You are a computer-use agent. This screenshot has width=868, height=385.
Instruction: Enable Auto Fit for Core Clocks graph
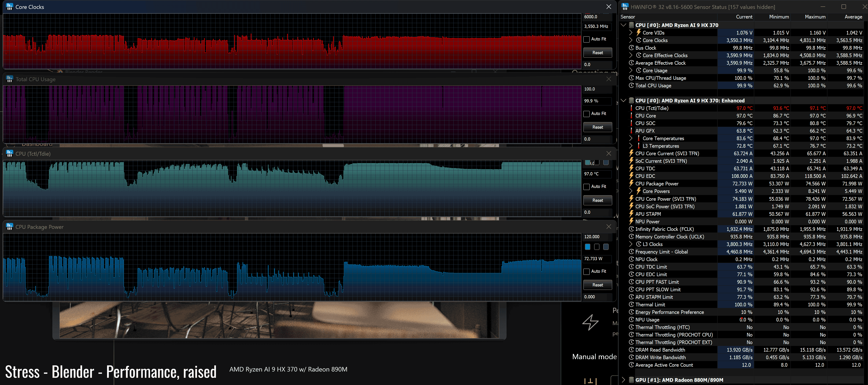(587, 39)
